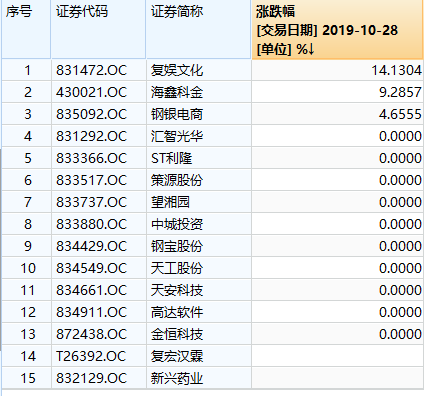Select the 14.1304 change value
This screenshot has width=427, height=396.
coord(396,70)
